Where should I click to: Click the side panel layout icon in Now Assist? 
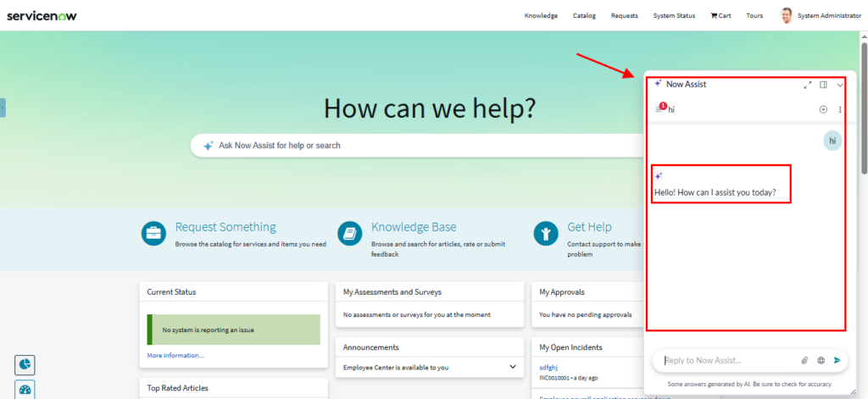823,85
